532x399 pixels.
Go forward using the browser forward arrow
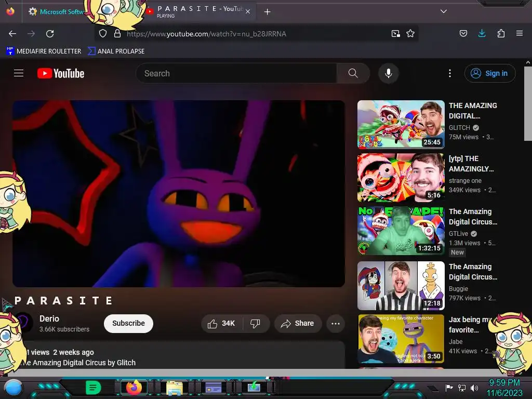(31, 34)
